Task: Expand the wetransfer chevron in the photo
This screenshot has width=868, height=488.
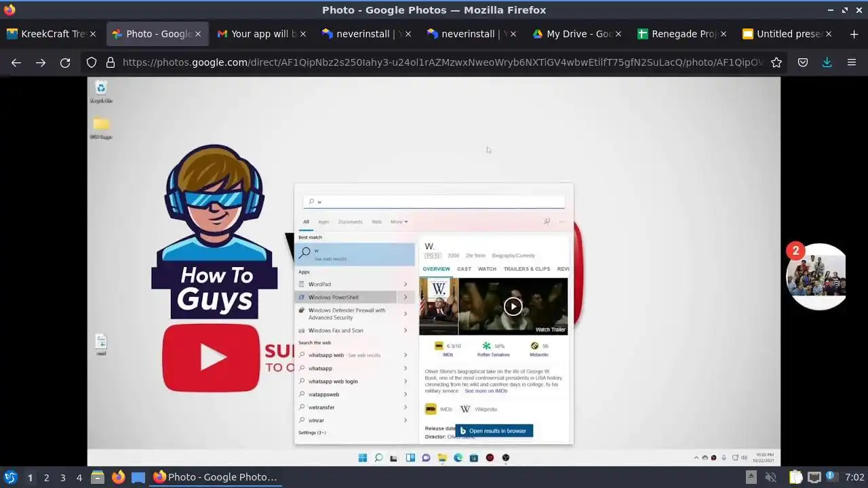Action: click(x=406, y=407)
